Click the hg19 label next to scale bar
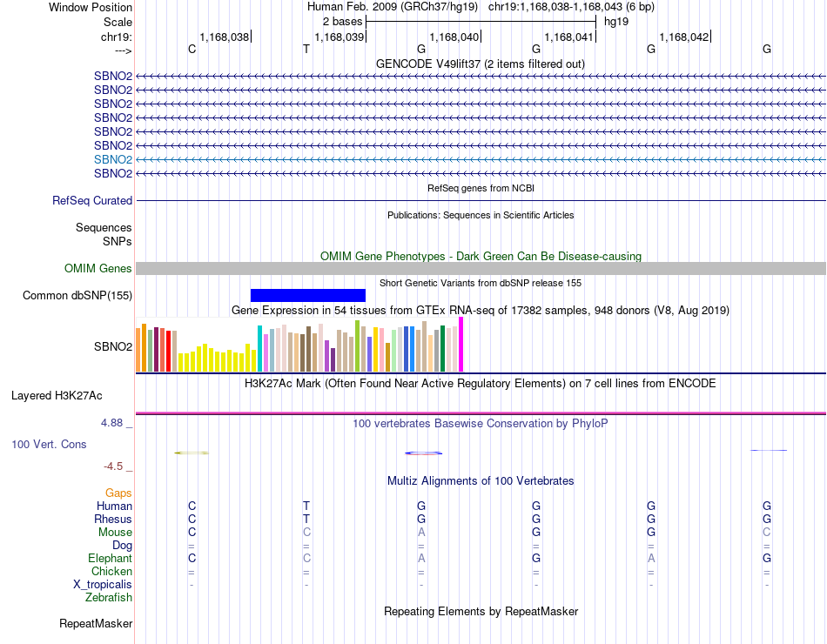 pyautogui.click(x=616, y=22)
